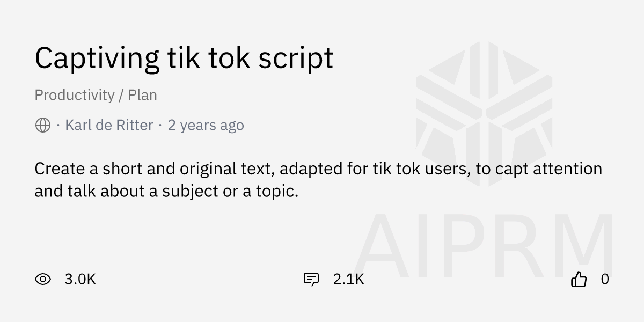Click the 2.1K comments count
Viewport: 644px width, 322px height.
pyautogui.click(x=348, y=279)
